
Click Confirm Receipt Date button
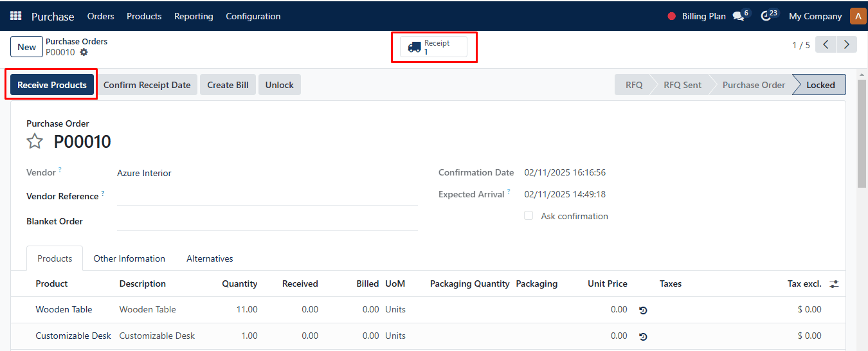(147, 85)
